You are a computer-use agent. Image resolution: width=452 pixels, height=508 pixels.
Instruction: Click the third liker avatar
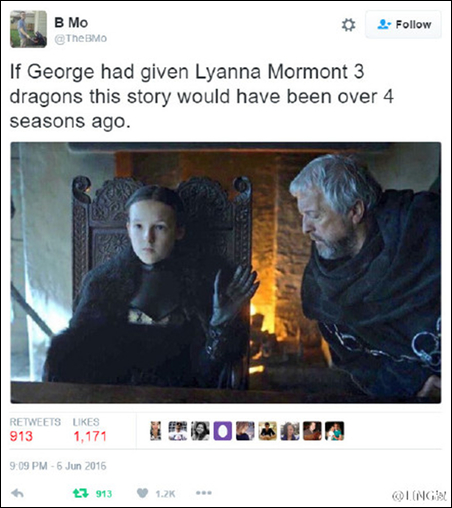point(200,431)
